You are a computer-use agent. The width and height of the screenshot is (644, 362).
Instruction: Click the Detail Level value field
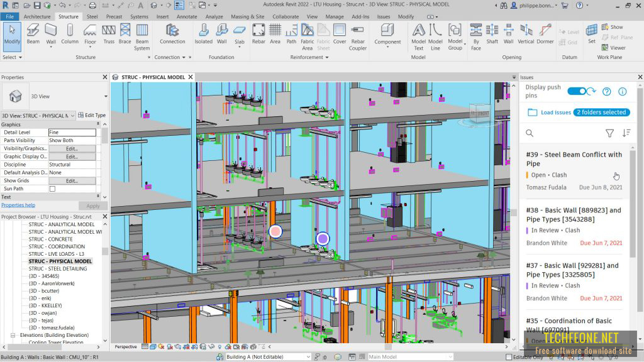[x=72, y=132]
